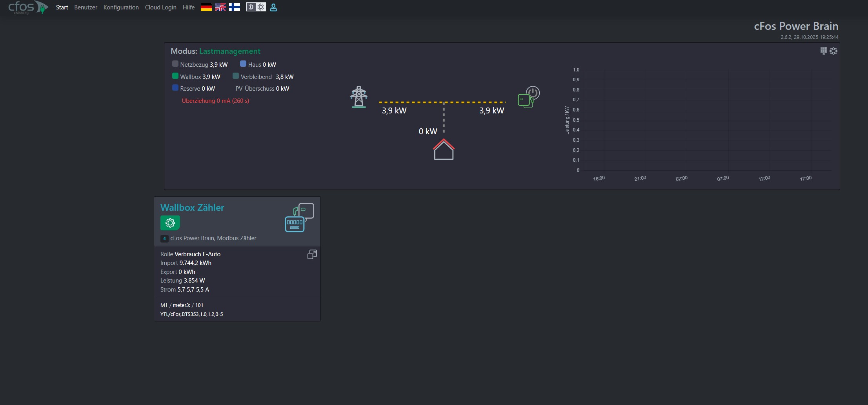Click the Wallbox Zähler title link
The height and width of the screenshot is (405, 868).
[192, 208]
